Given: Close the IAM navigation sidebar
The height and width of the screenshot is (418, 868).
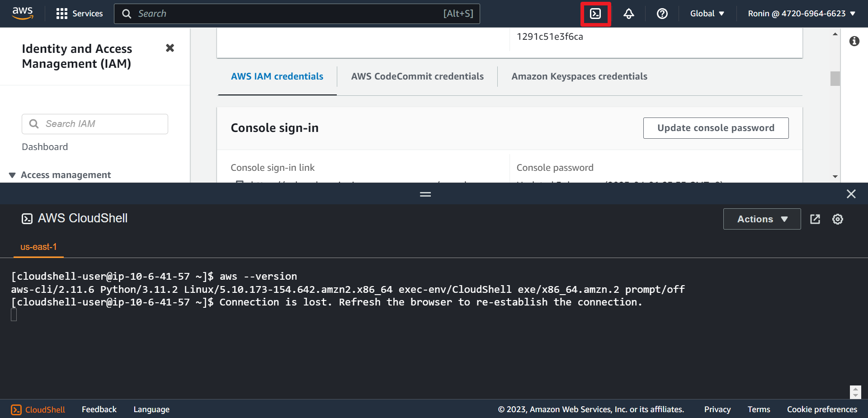Looking at the screenshot, I should pyautogui.click(x=170, y=48).
